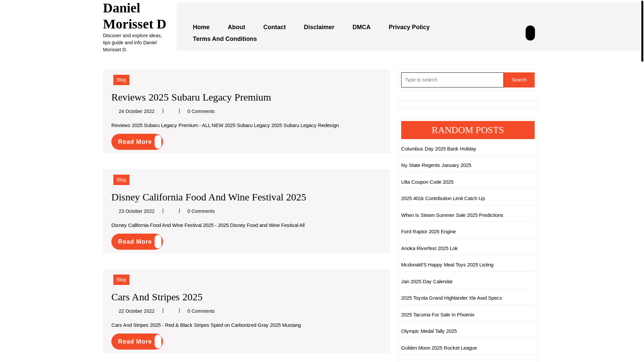The image size is (644, 362).
Task: Click the 23 October 2022 date
Action: (137, 211)
